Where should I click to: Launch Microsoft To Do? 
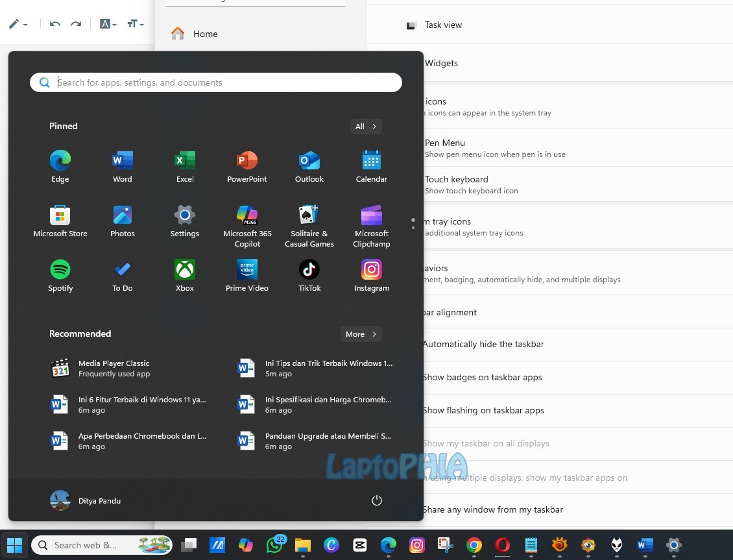click(123, 275)
